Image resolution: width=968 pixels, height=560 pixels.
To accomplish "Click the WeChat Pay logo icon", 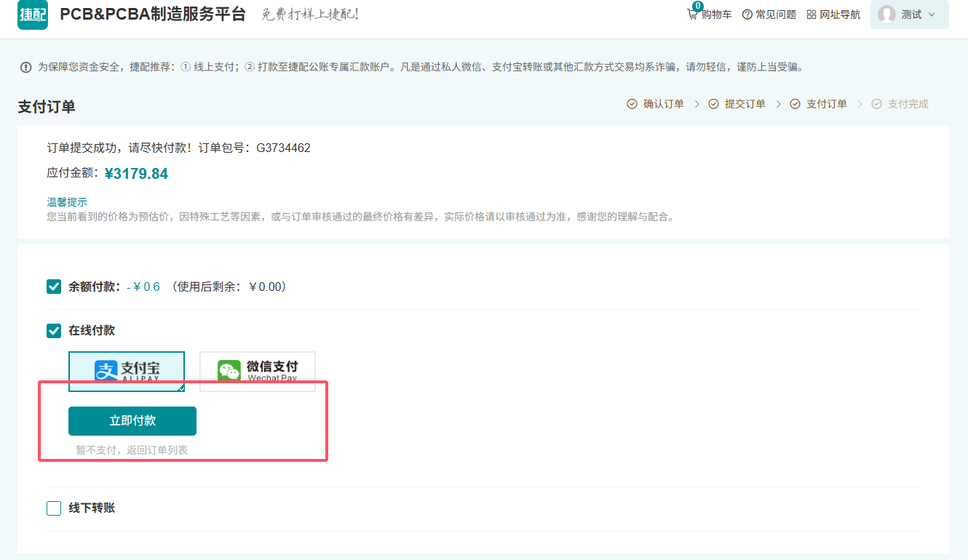I will point(229,371).
